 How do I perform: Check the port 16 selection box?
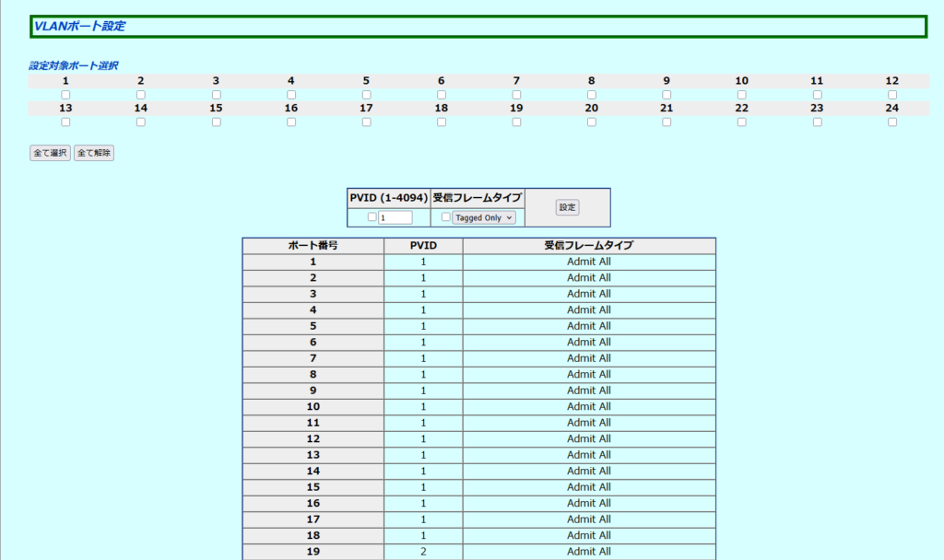tap(291, 122)
